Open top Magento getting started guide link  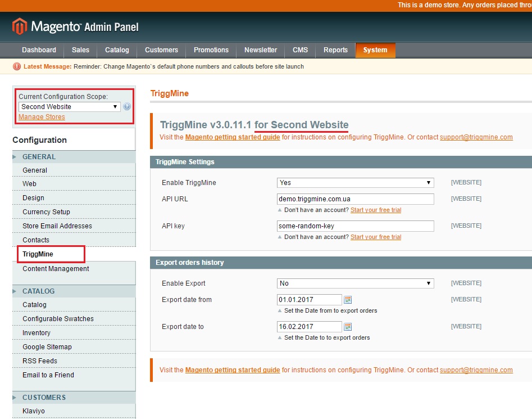click(233, 137)
